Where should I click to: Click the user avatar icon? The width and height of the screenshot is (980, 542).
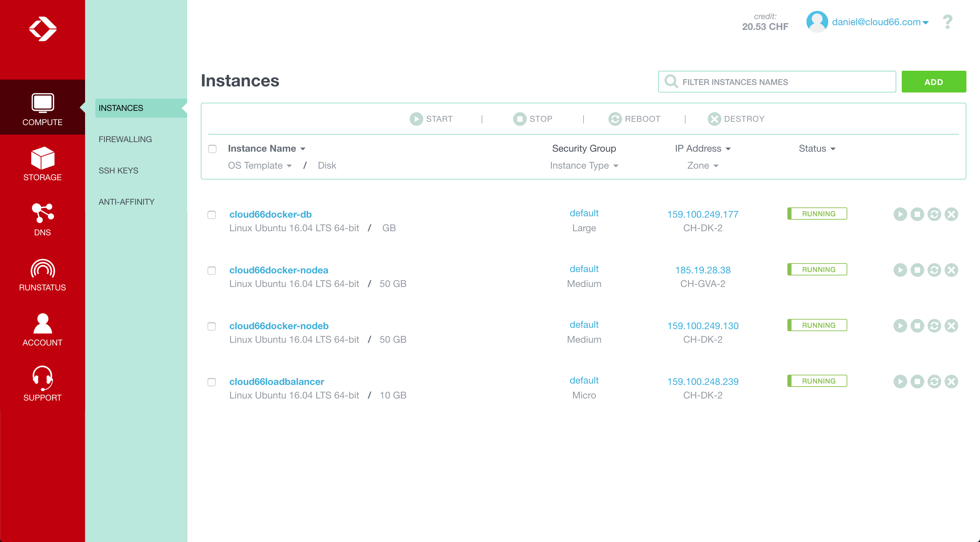coord(817,22)
